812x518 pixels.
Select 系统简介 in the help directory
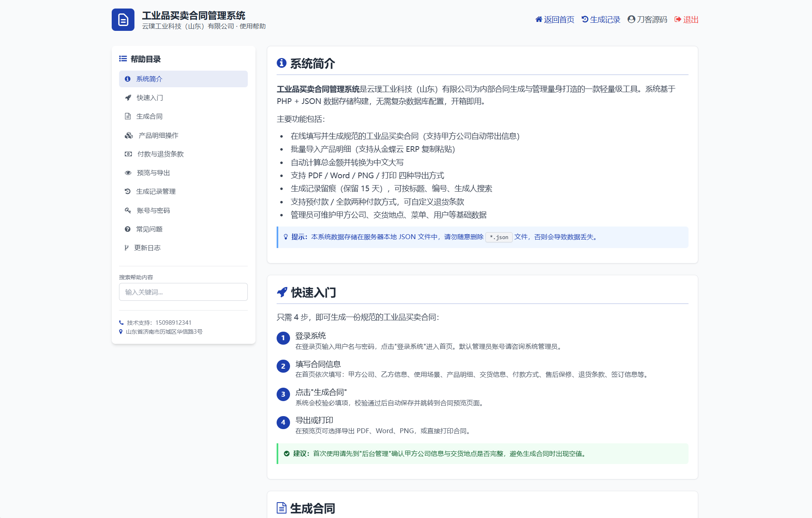(x=183, y=79)
